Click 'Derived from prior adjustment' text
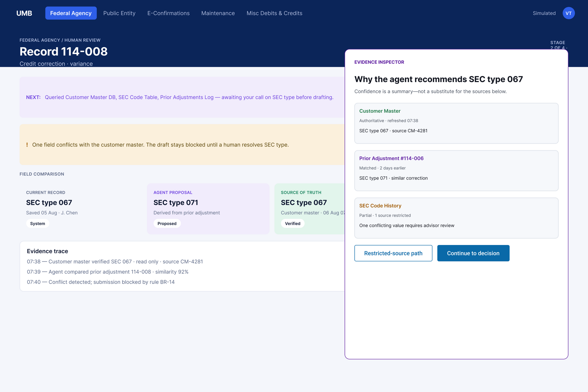 (x=187, y=213)
